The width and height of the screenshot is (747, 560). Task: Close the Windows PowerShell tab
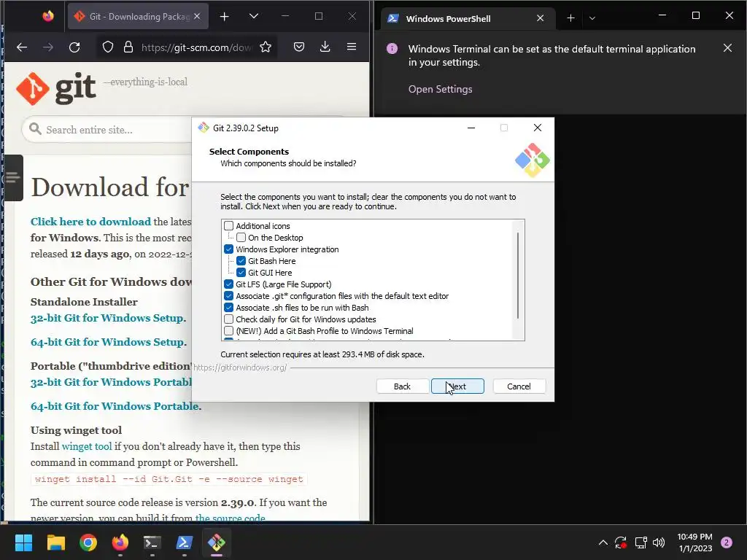coord(541,18)
